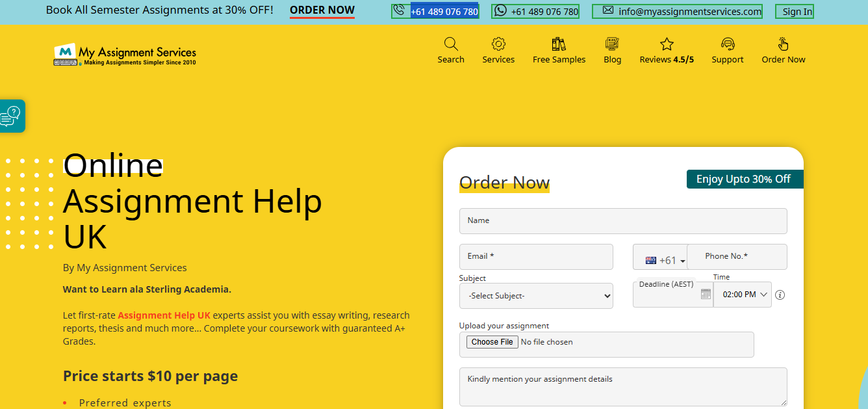This screenshot has height=409, width=868.
Task: Open the -Select Subject- dropdown
Action: pyautogui.click(x=536, y=296)
